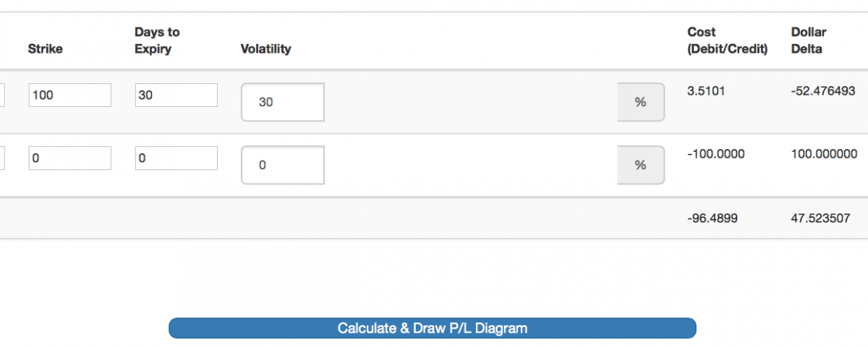Select the -52.476493 dollar delta value
868x347 pixels.
click(823, 92)
